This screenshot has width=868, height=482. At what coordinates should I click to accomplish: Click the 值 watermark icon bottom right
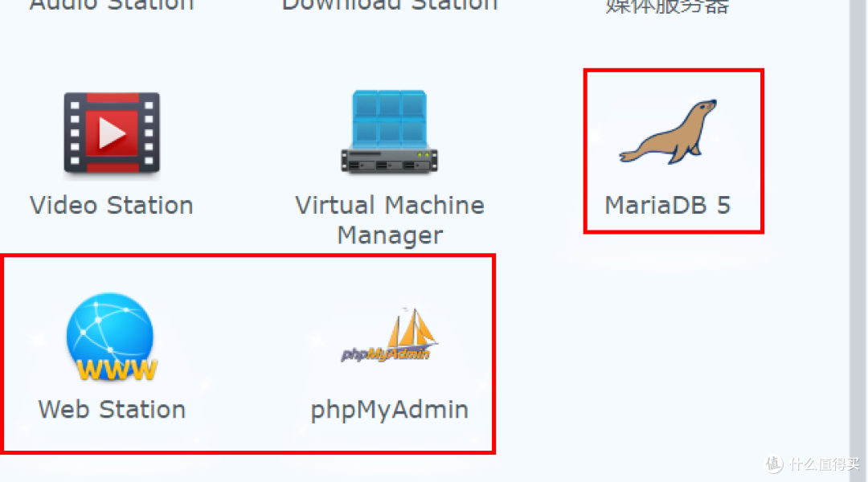(774, 464)
